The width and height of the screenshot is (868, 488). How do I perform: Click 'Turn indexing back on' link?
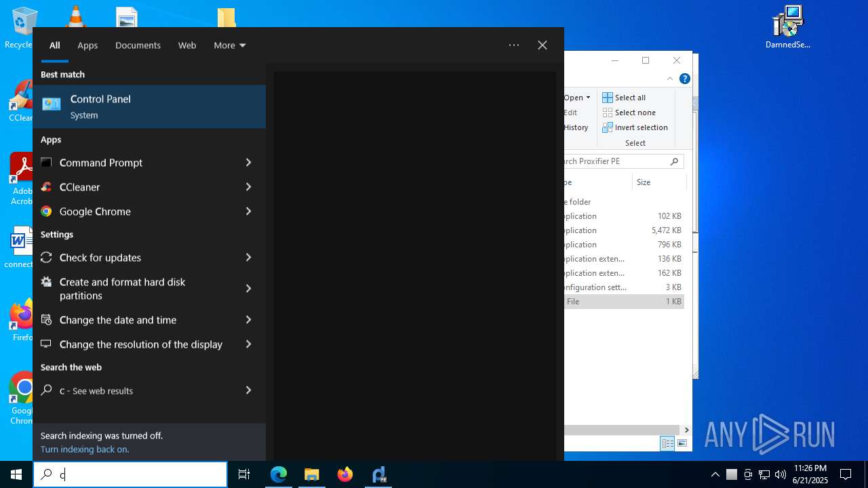click(85, 449)
